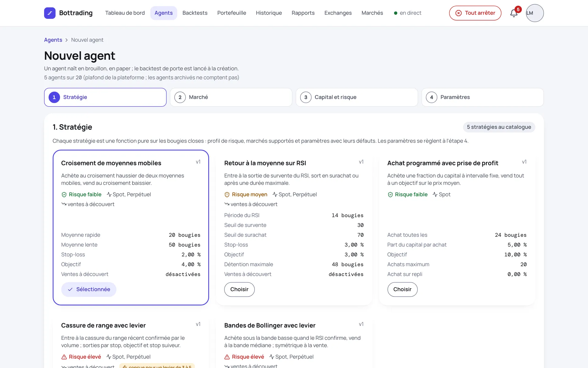Click shield icon on Achat programmé card
The height and width of the screenshot is (368, 588).
tap(390, 195)
